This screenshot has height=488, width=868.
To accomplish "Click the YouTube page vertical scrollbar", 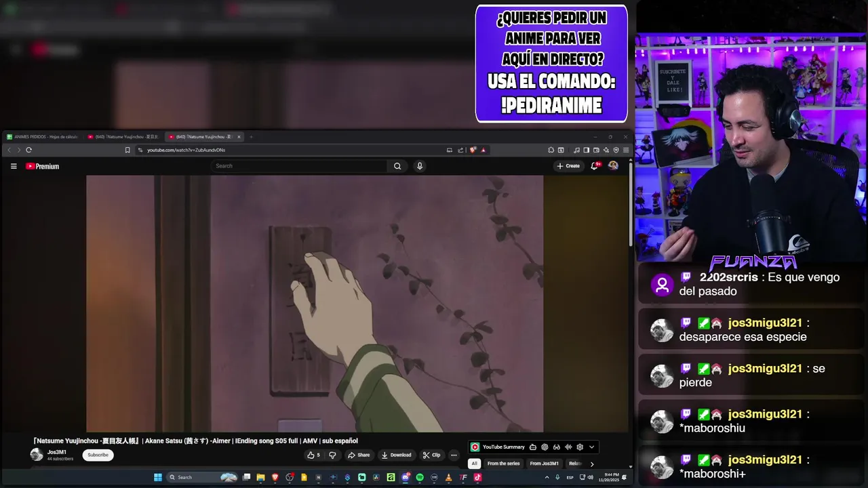I will tap(631, 203).
